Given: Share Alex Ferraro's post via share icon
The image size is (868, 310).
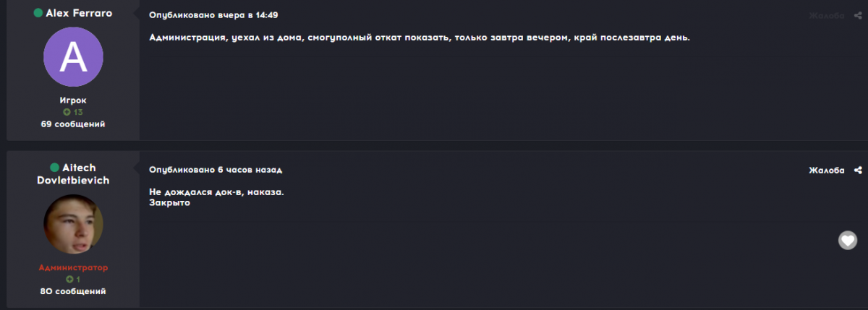Looking at the screenshot, I should tap(858, 15).
